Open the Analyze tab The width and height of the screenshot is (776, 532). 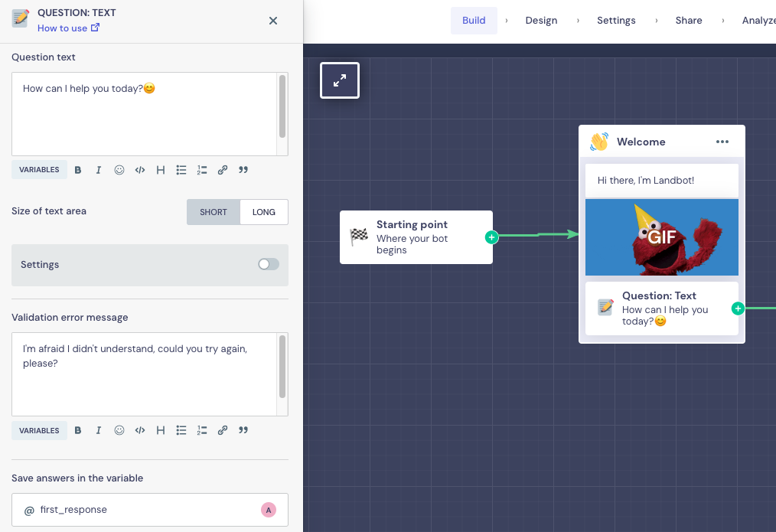point(758,21)
